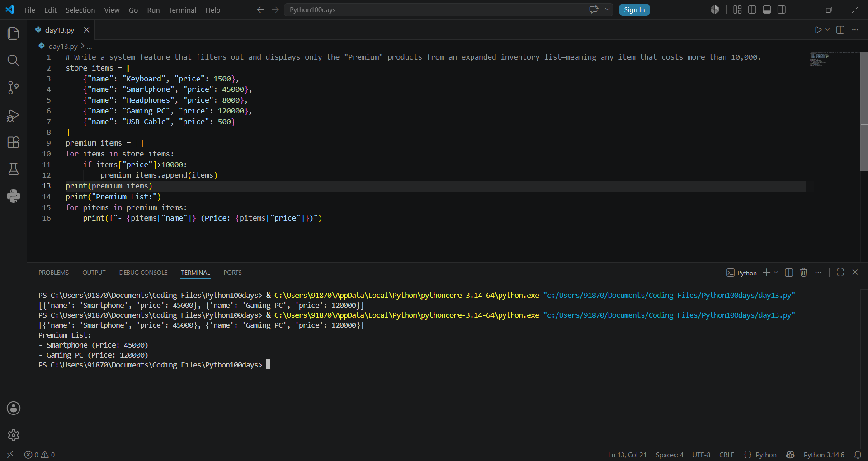The height and width of the screenshot is (461, 868).
Task: Switch to the OUTPUT panel tab
Action: click(94, 273)
